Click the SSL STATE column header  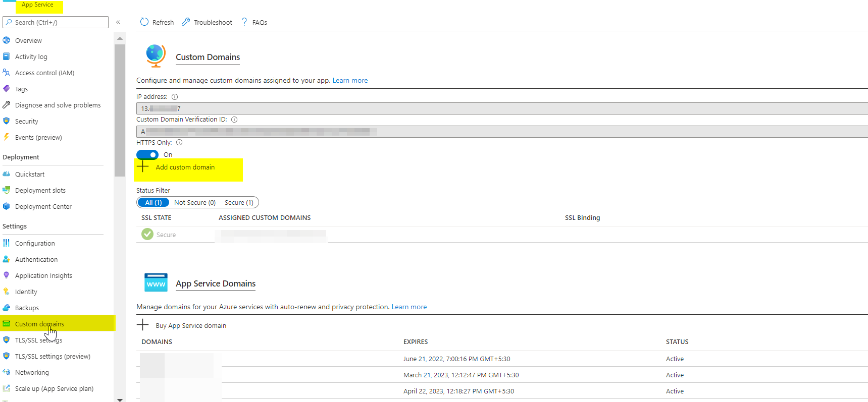pyautogui.click(x=156, y=217)
